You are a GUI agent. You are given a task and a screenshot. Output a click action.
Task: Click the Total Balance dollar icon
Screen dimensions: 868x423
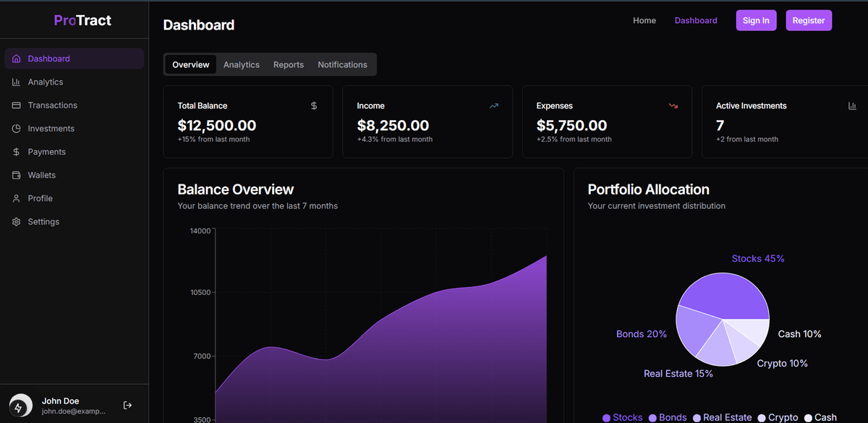pyautogui.click(x=313, y=106)
